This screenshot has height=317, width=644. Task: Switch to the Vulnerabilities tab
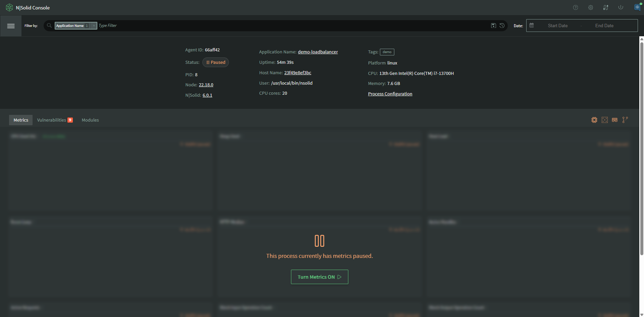coord(52,120)
